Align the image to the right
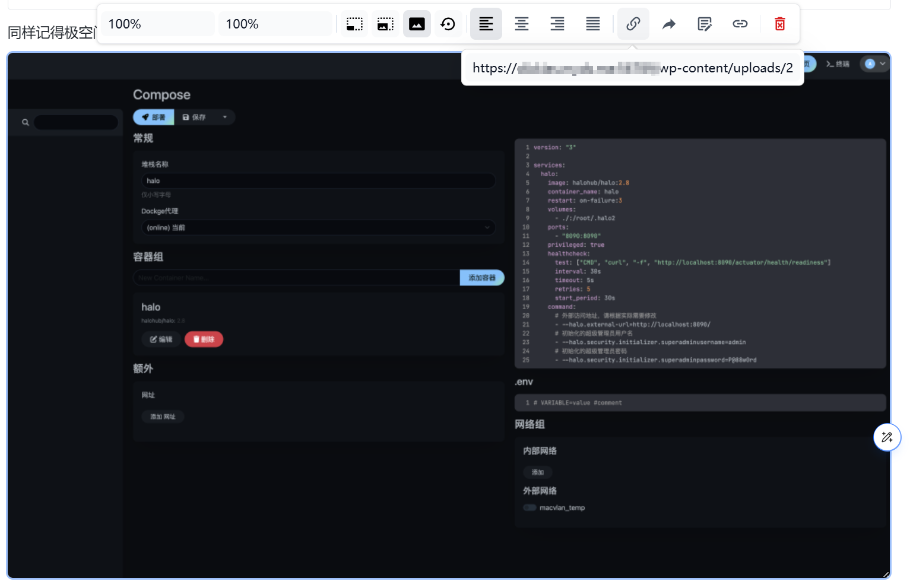The image size is (910, 588). pos(557,24)
